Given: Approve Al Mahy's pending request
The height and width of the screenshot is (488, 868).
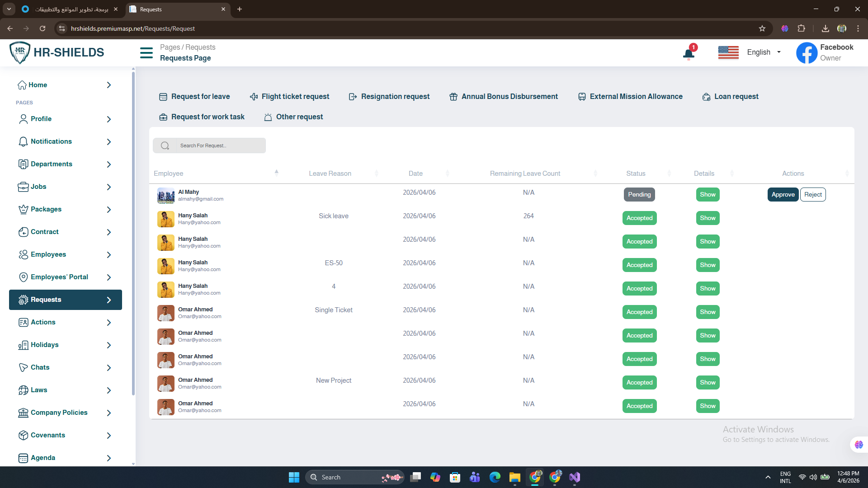Looking at the screenshot, I should click(x=783, y=195).
